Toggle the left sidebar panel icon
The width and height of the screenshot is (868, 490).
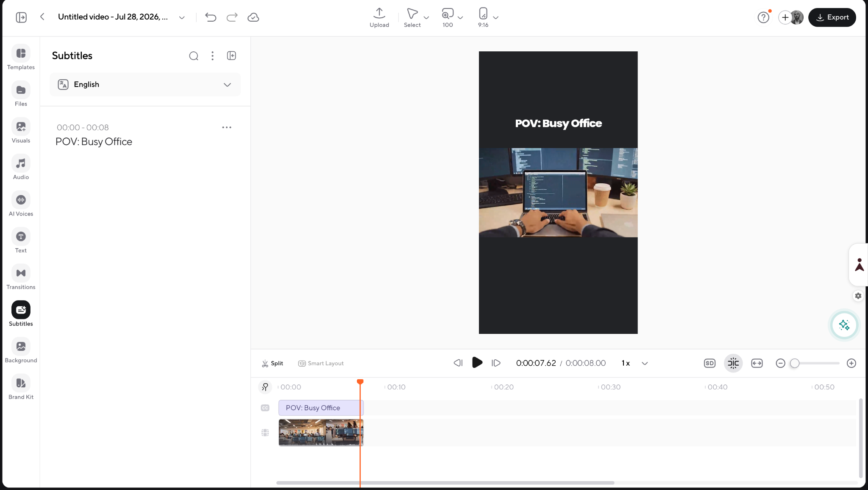pyautogui.click(x=21, y=17)
